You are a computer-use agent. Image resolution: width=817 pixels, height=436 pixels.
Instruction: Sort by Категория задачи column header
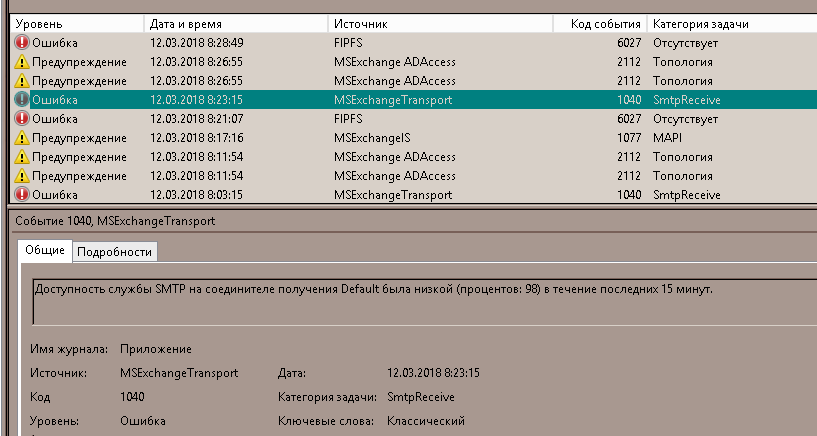click(x=732, y=24)
